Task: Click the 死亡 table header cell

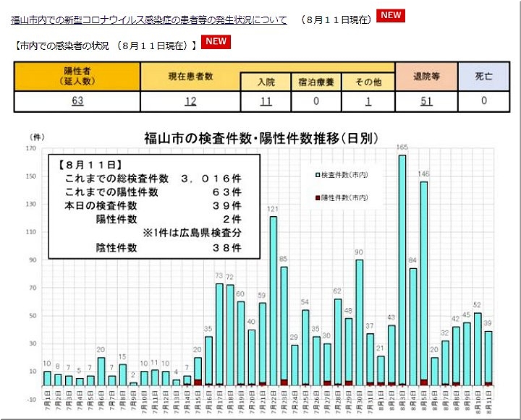Action: click(483, 77)
